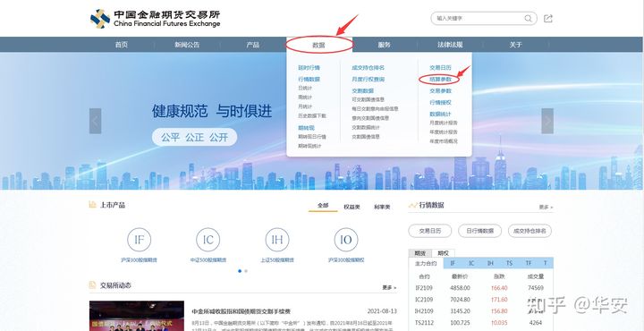Open 月统计 under 行情数据
The width and height of the screenshot is (644, 331).
coord(305,106)
